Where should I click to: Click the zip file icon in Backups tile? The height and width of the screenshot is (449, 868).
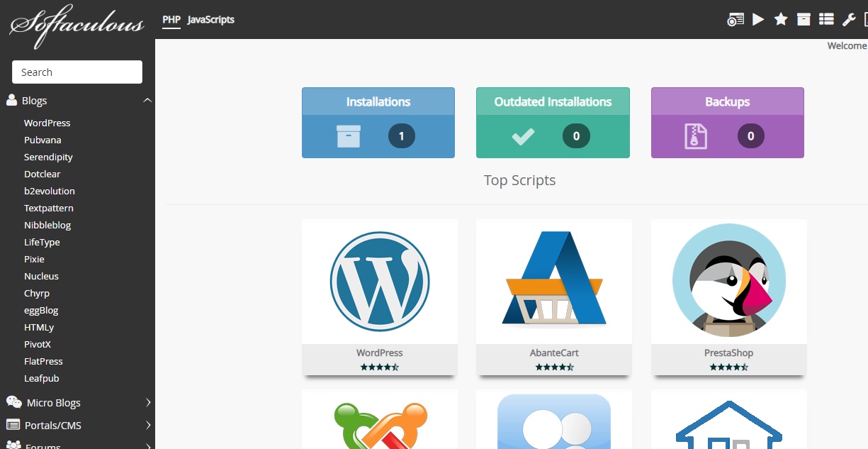click(696, 136)
